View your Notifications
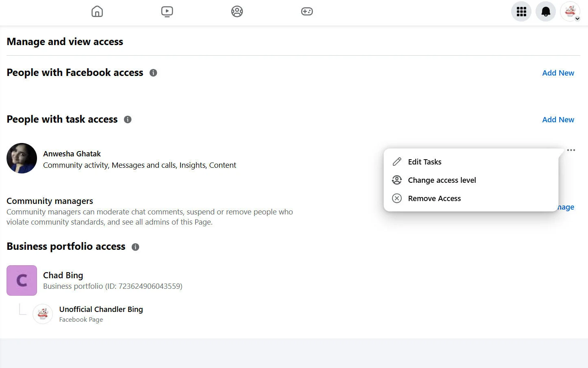This screenshot has width=588, height=368. [545, 11]
